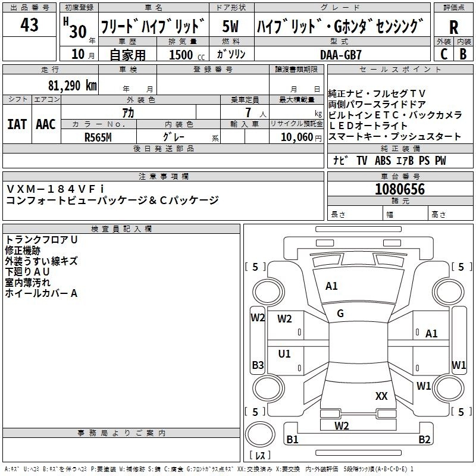Click the interior grade B cell
Viewport: 476px width, 476px height.
464,54
